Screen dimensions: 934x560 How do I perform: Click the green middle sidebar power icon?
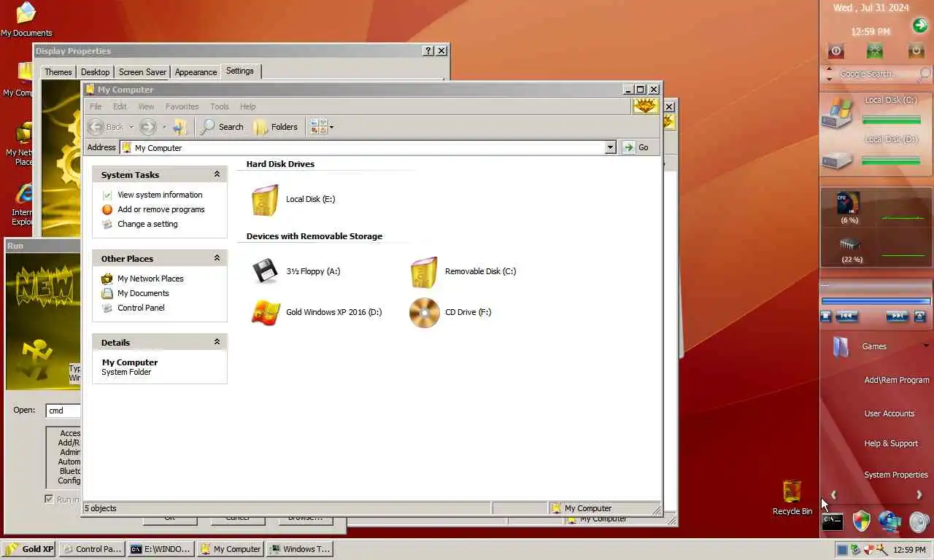[x=875, y=50]
